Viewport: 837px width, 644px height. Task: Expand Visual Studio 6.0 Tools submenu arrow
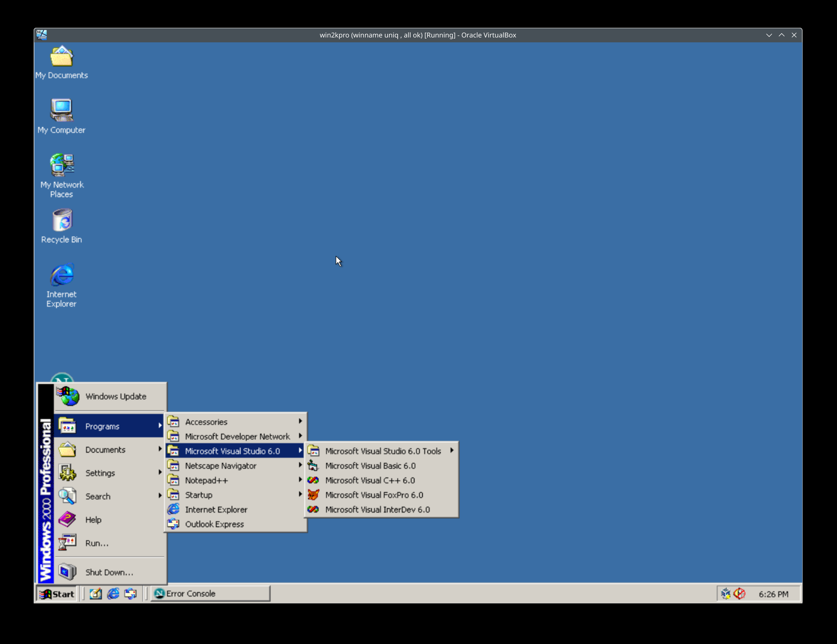tap(452, 450)
